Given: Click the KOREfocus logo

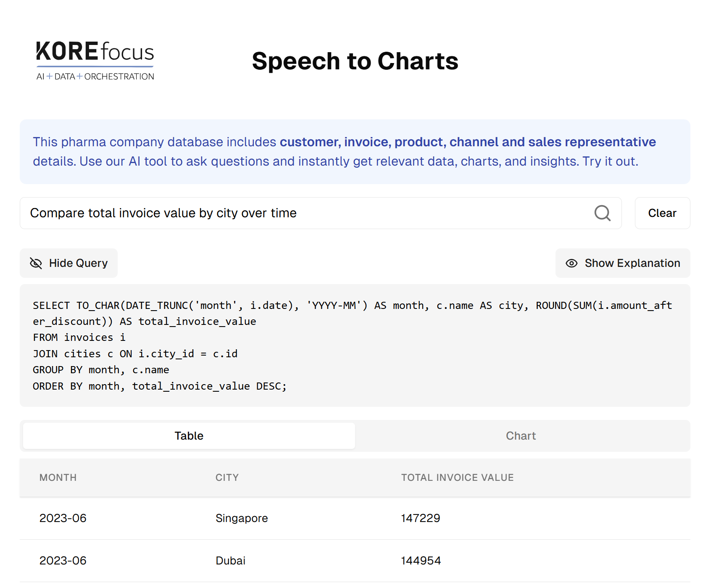Looking at the screenshot, I should coord(95,61).
